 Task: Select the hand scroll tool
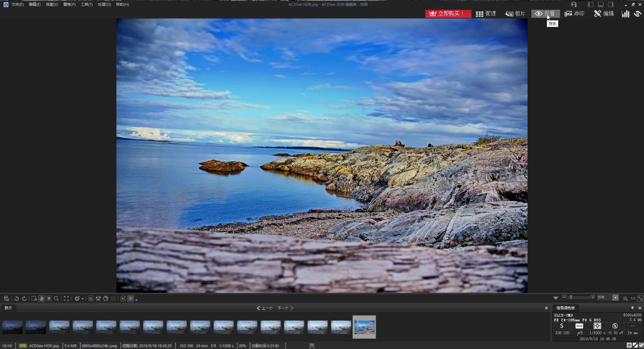pyautogui.click(x=41, y=298)
